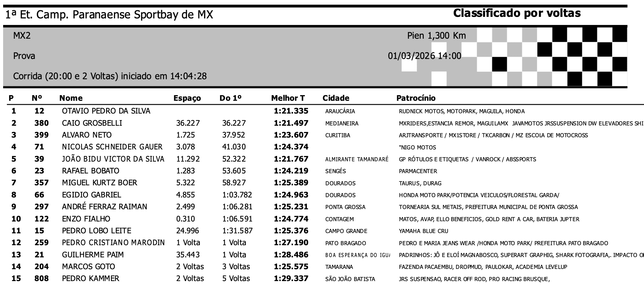The image size is (644, 287).
Task: Click the city ALMIRANTE TAMANDARÉ
Action: tap(357, 159)
